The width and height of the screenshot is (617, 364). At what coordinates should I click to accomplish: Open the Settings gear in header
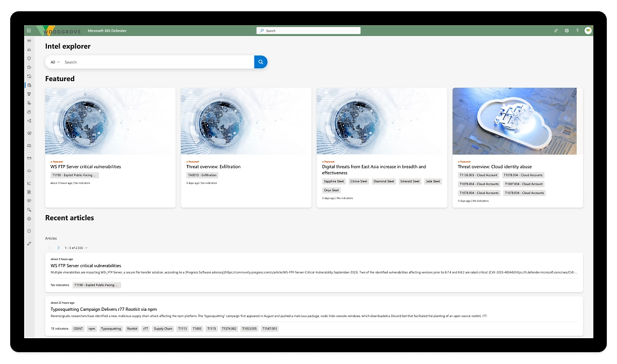tap(566, 31)
